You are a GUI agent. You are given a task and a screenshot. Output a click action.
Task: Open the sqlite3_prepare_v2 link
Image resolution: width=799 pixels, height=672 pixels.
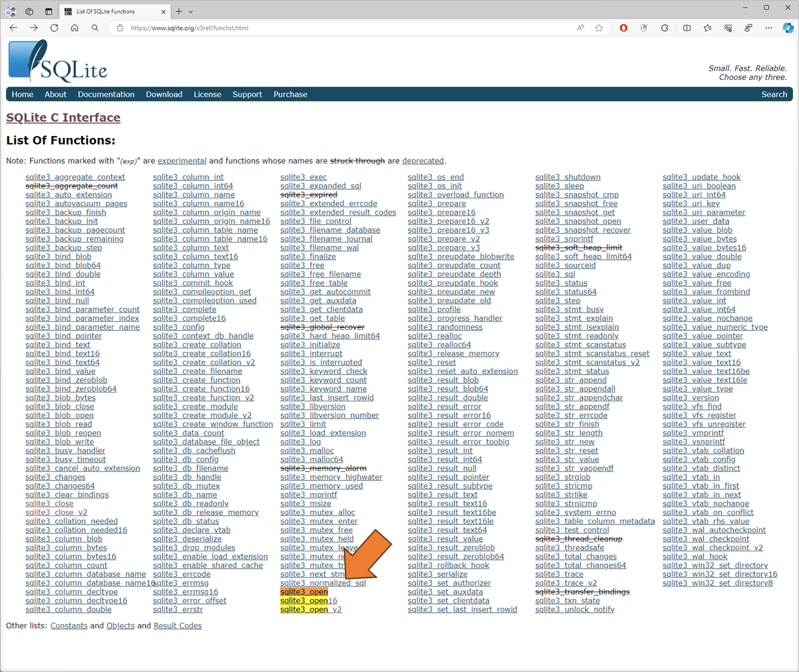(x=444, y=239)
